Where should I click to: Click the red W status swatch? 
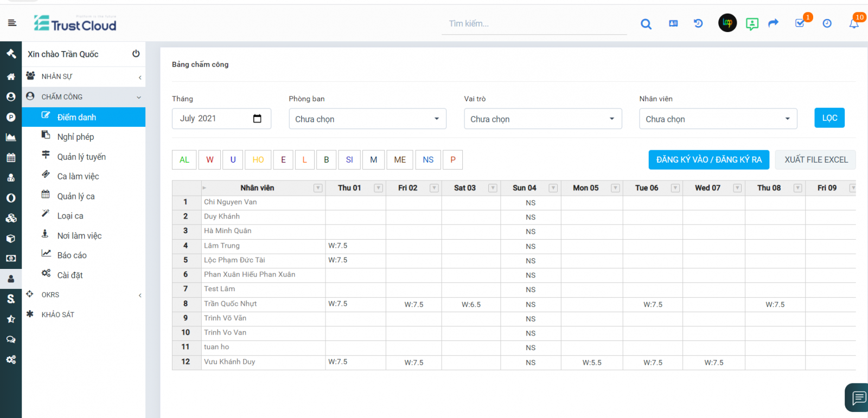click(209, 160)
